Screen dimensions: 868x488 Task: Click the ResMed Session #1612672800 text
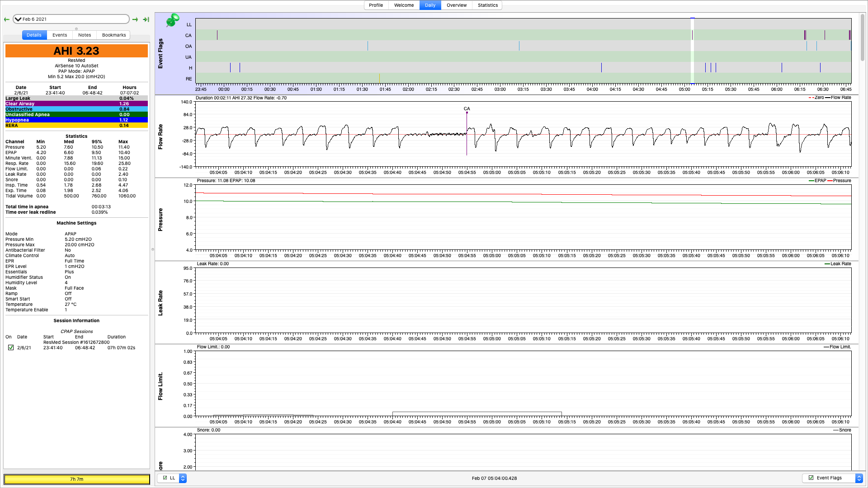[76, 342]
